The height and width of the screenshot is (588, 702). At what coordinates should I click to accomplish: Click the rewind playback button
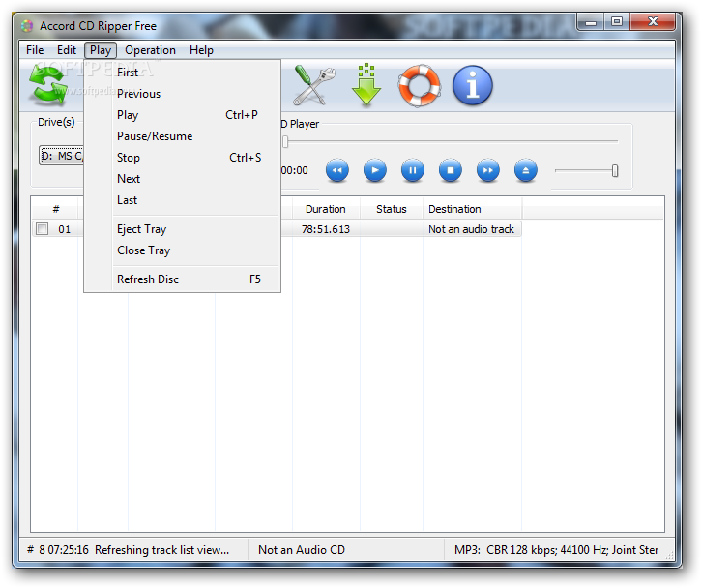pyautogui.click(x=337, y=170)
